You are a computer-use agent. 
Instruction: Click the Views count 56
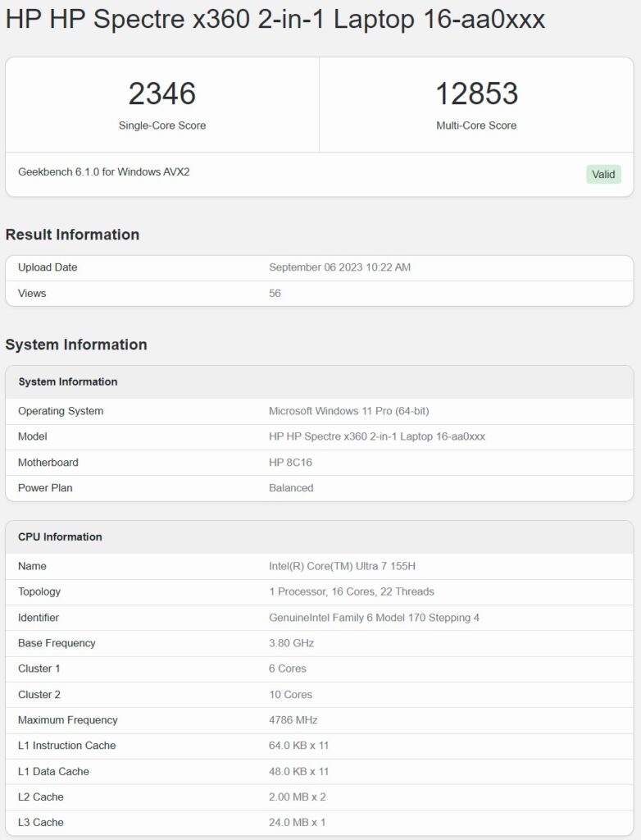click(275, 293)
